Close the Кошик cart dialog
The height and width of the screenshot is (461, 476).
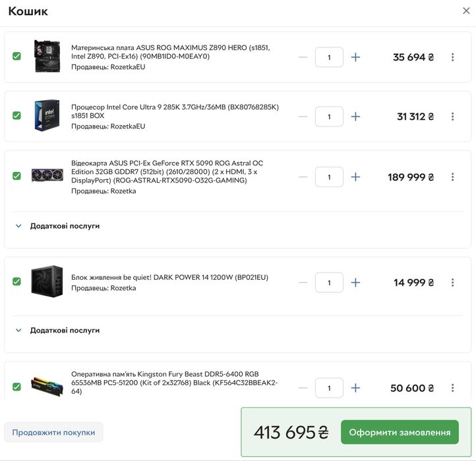click(x=466, y=11)
